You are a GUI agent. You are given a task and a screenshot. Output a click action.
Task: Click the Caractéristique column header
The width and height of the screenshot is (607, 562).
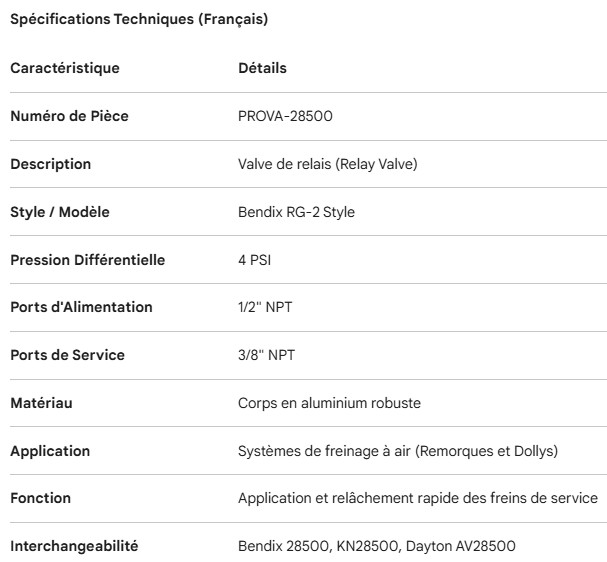[x=64, y=68]
